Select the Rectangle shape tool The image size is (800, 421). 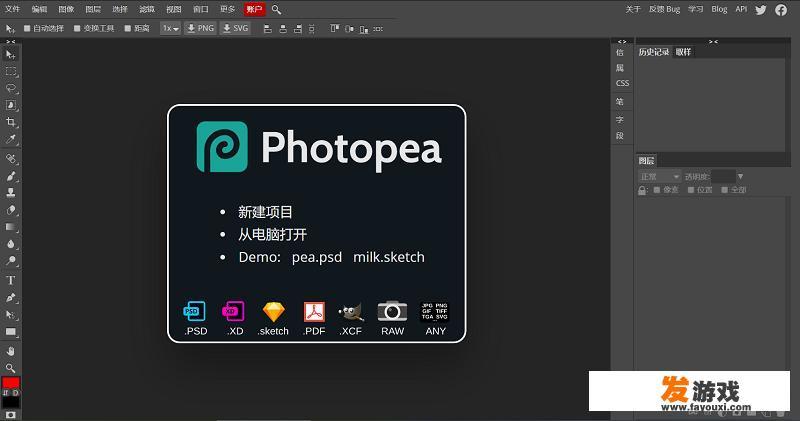tap(11, 332)
